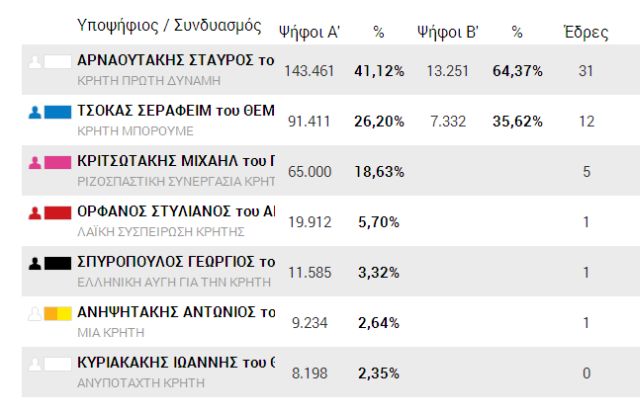Screen dimensions: 640x414
Task: Click the Υποψήφιος / Συνδυασμός header
Action: click(168, 25)
